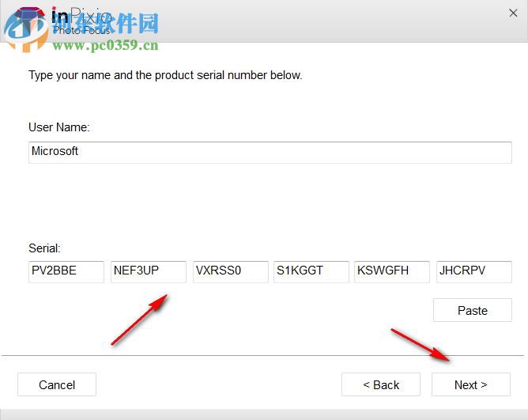Cancel the registration wizard
The height and width of the screenshot is (420, 528).
(x=57, y=384)
